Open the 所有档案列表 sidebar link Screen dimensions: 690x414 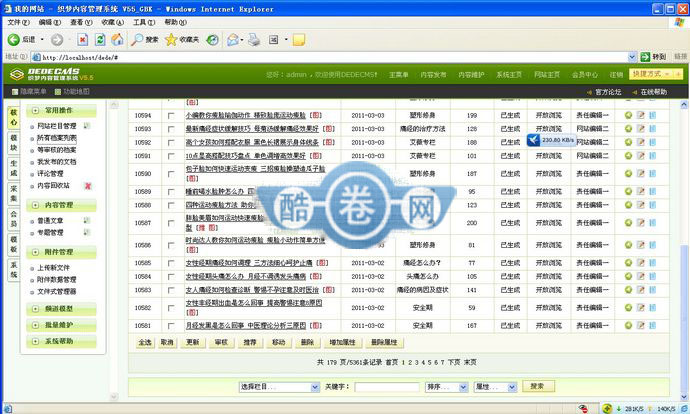tap(57, 138)
